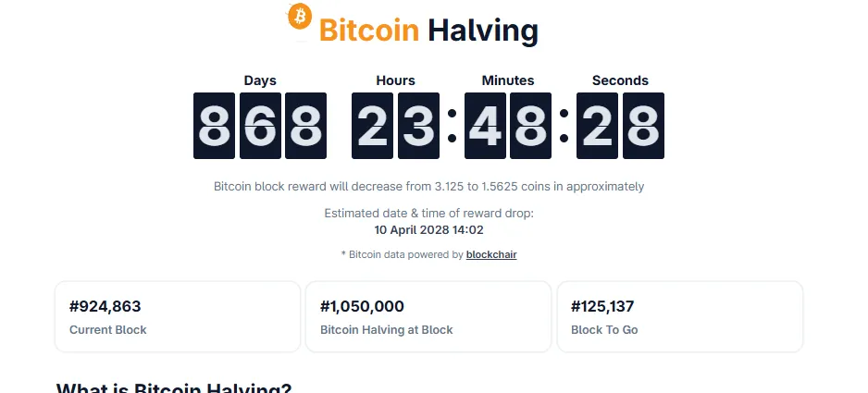868x393 pixels.
Task: Click the orange Bitcoin logo icon
Action: point(300,16)
